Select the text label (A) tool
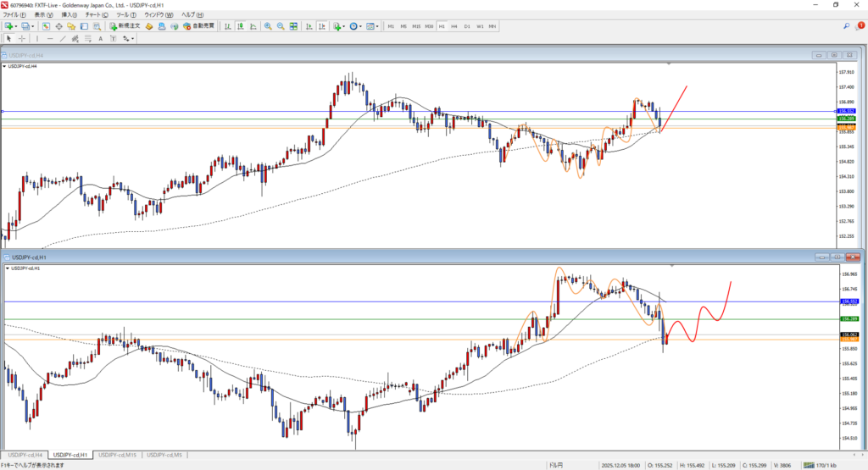 pos(100,38)
